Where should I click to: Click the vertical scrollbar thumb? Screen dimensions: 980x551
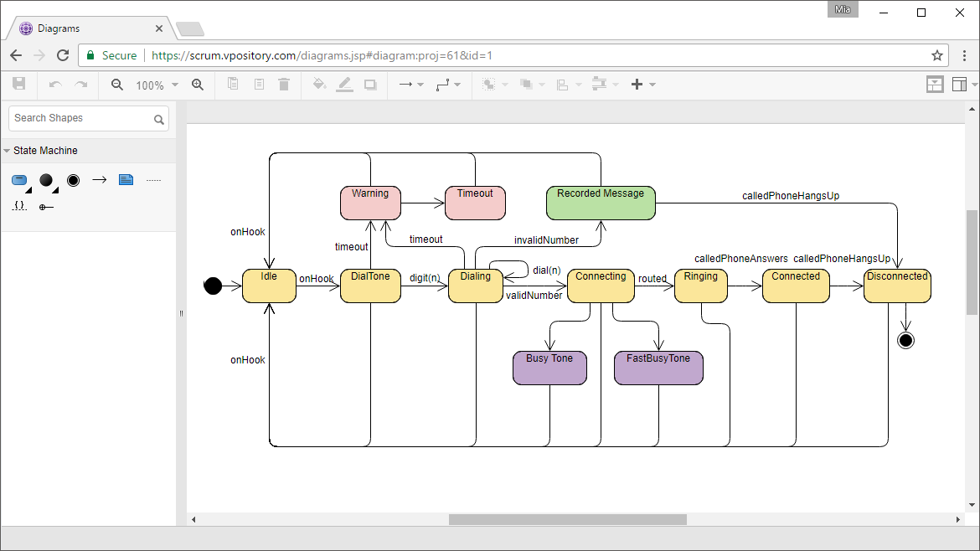tap(972, 262)
